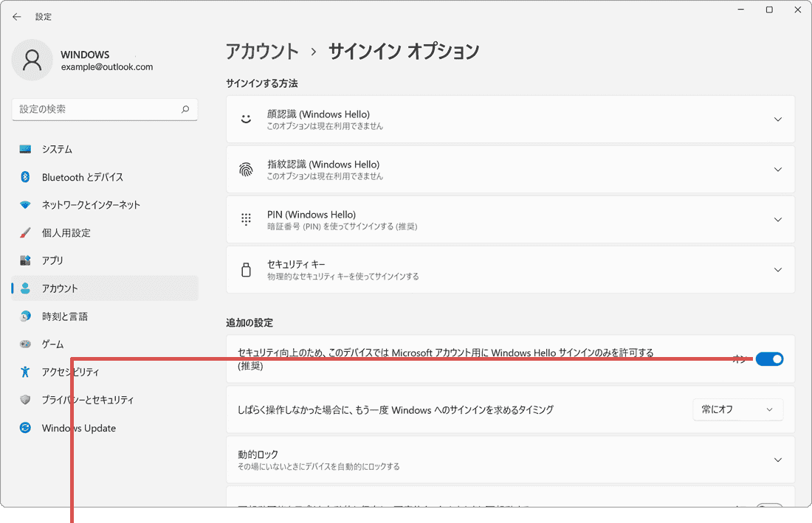Screen dimensions: 812x523
Task: Click the 設定の検索 search field
Action: (104, 108)
